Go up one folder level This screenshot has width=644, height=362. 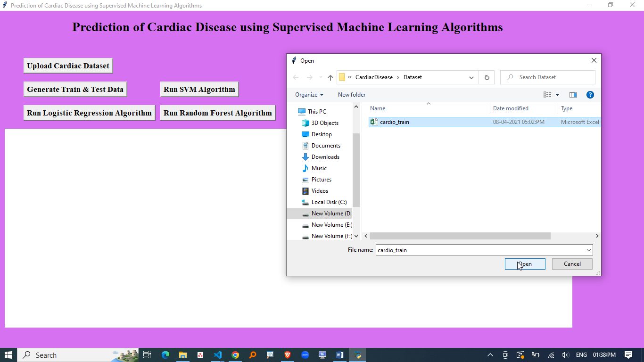(330, 77)
